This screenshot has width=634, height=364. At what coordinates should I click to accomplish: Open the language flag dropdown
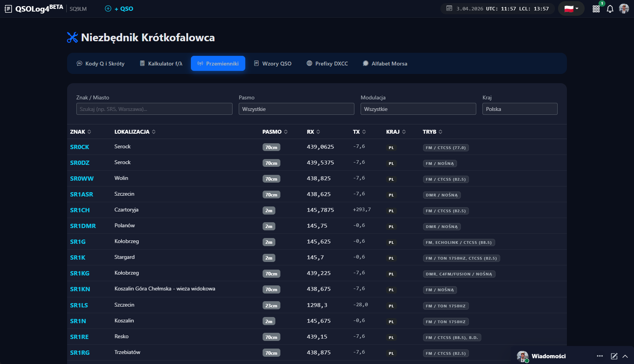click(x=571, y=9)
